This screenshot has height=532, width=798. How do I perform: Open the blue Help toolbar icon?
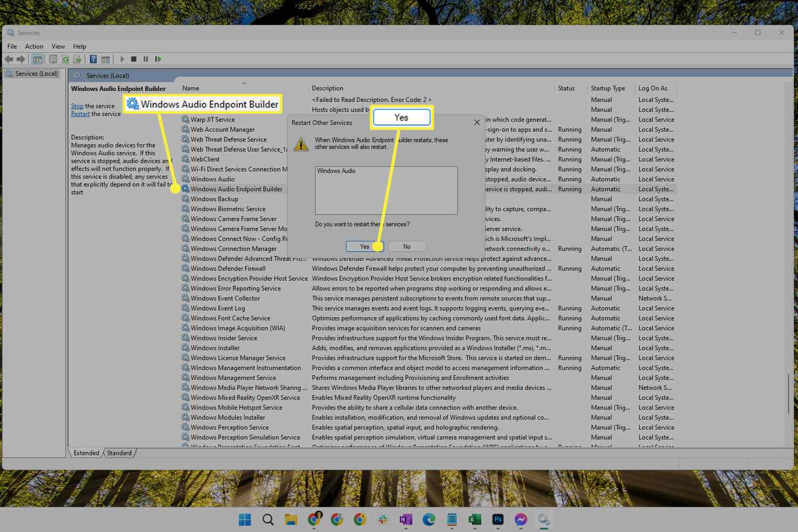93,59
